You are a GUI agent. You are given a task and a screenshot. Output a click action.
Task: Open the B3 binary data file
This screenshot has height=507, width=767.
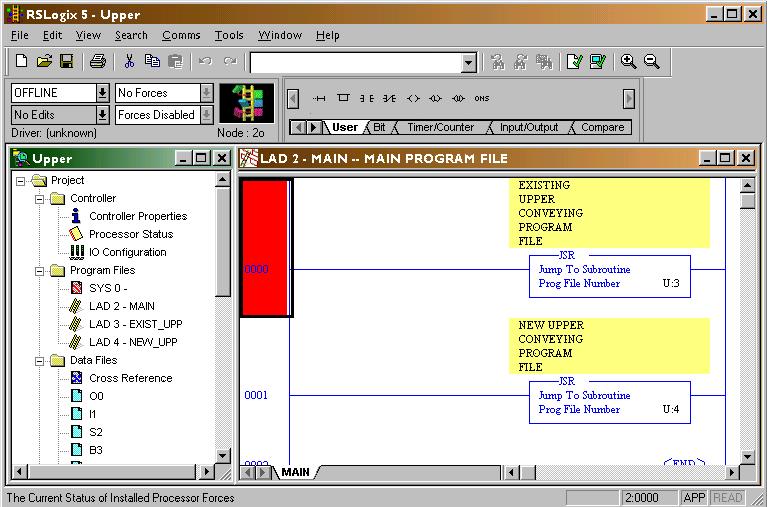click(96, 450)
